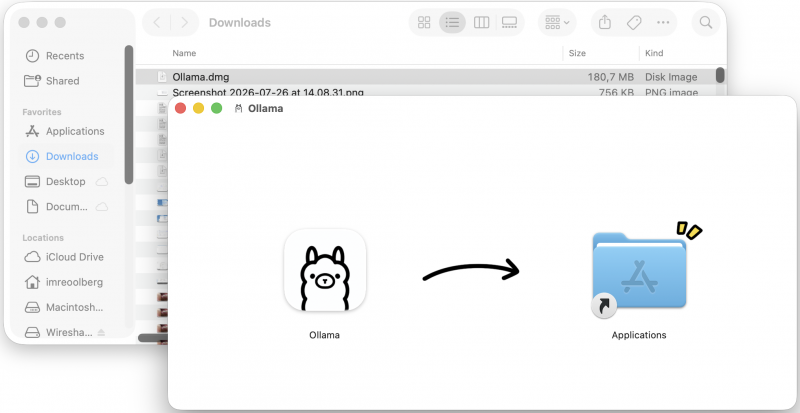The height and width of the screenshot is (413, 800).
Task: Click iCloud status icon beside Documents
Action: coord(102,207)
